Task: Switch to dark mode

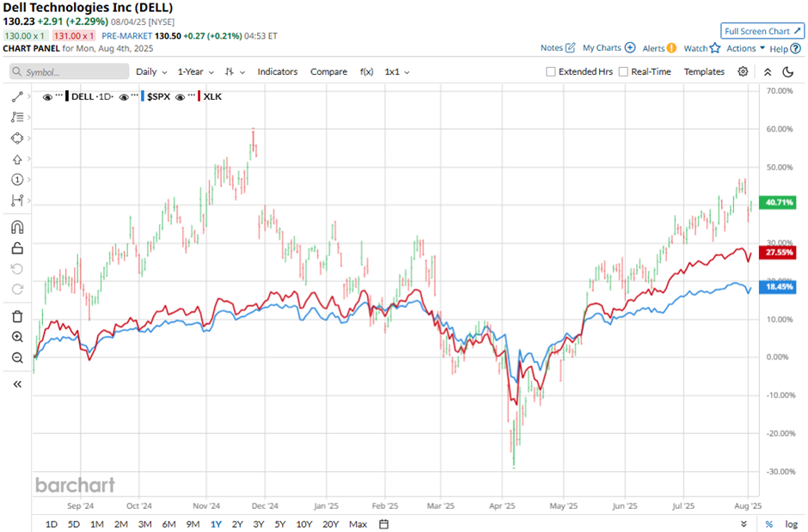Action: point(788,72)
